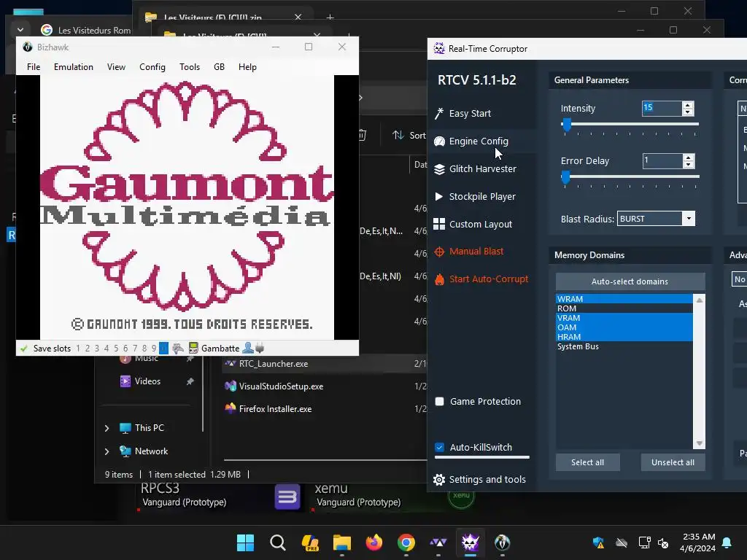Click the Sort icon in File Explorer
This screenshot has height=560, width=747.
[x=398, y=135]
